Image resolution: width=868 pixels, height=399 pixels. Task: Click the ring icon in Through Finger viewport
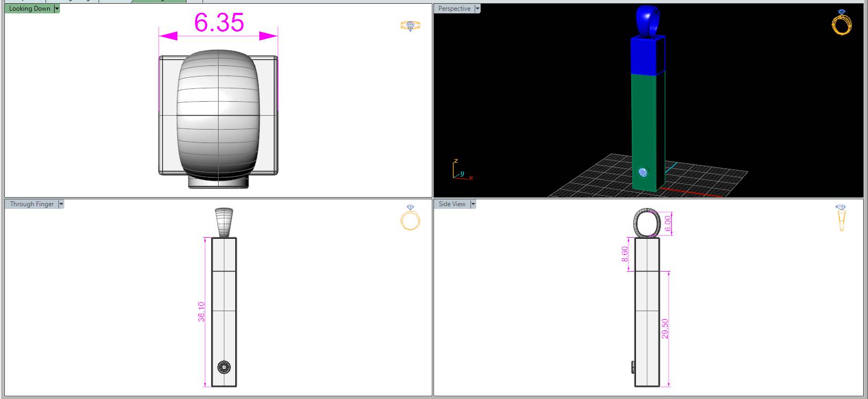pyautogui.click(x=410, y=217)
